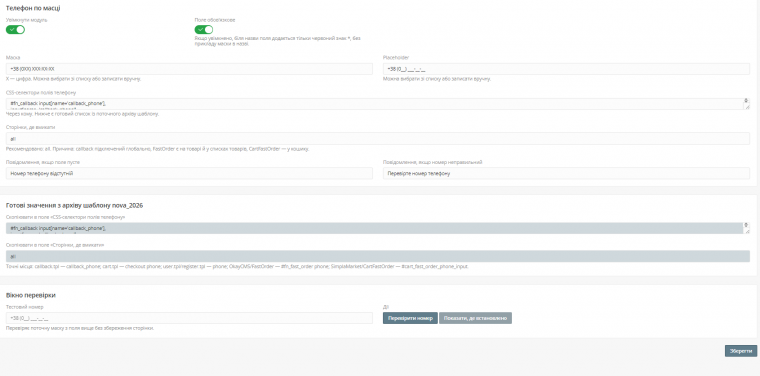Edit the empty-field message 'Номер телефону відсутній'
The height and width of the screenshot is (376, 760).
click(189, 173)
